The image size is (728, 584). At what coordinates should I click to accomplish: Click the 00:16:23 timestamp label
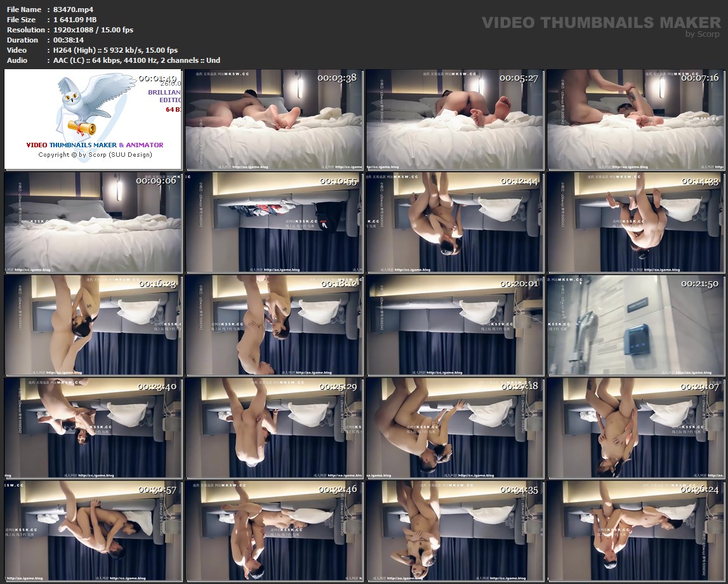[x=156, y=284]
